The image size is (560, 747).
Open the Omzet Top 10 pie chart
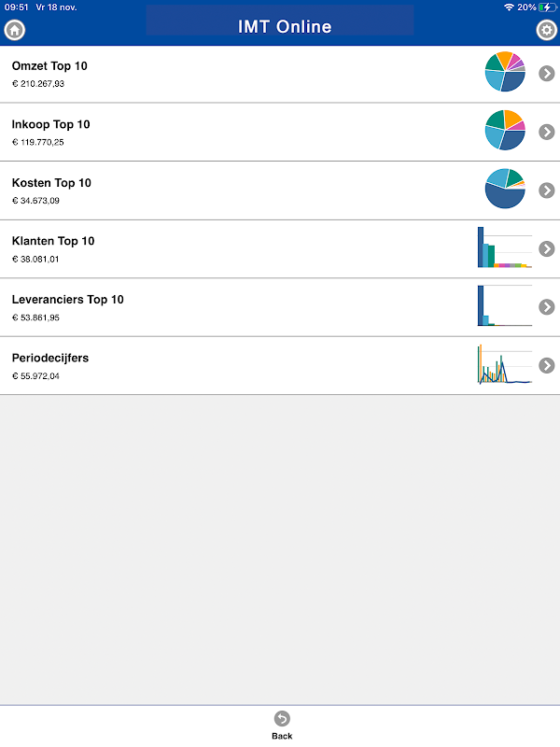[x=505, y=72]
